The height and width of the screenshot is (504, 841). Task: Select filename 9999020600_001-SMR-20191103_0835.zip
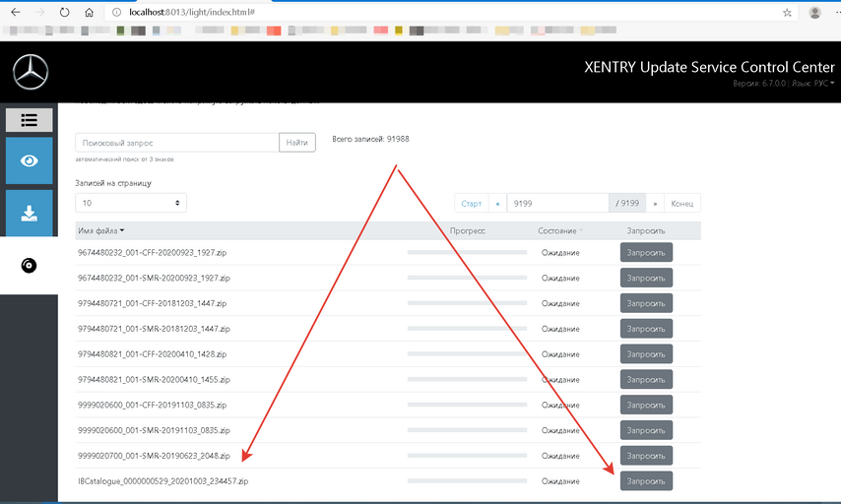pyautogui.click(x=154, y=430)
